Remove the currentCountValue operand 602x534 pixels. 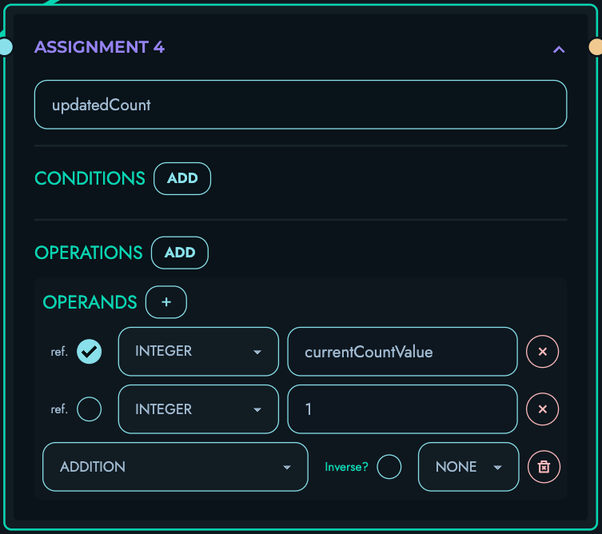click(542, 351)
